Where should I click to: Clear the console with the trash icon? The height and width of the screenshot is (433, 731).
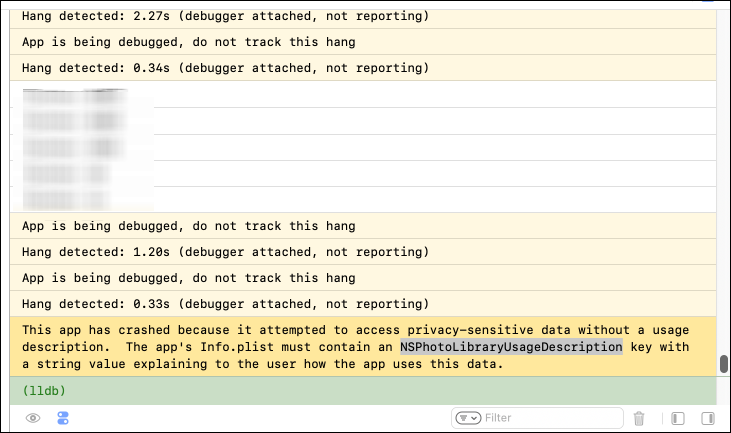click(x=639, y=418)
